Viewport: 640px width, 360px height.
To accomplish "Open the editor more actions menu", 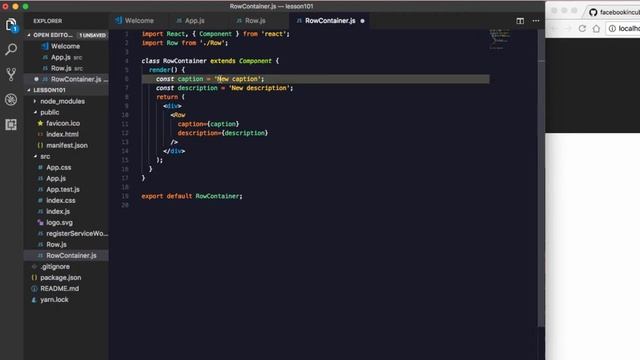I will [536, 21].
